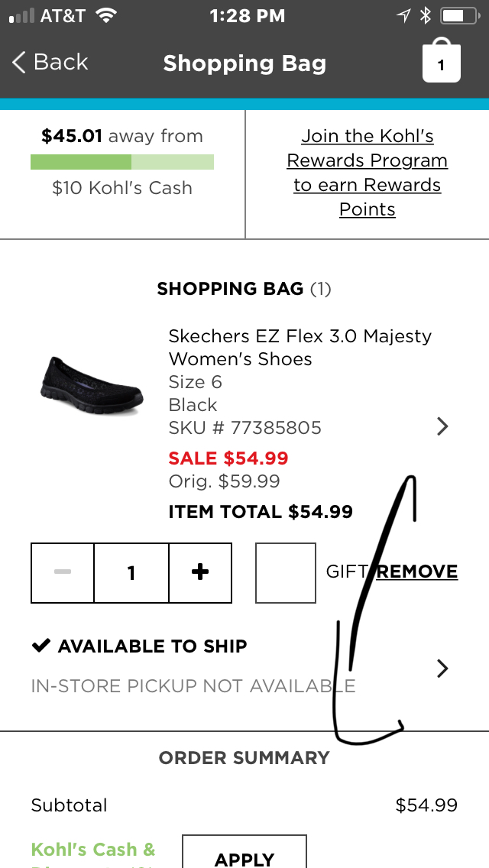The image size is (489, 868).
Task: Expand Skechers item details chevron
Action: click(x=442, y=426)
